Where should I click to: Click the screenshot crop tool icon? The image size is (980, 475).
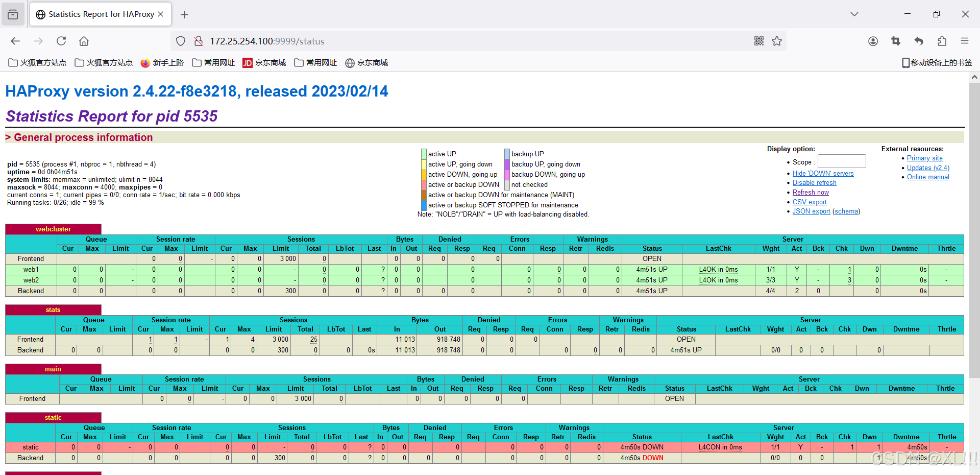(x=896, y=41)
